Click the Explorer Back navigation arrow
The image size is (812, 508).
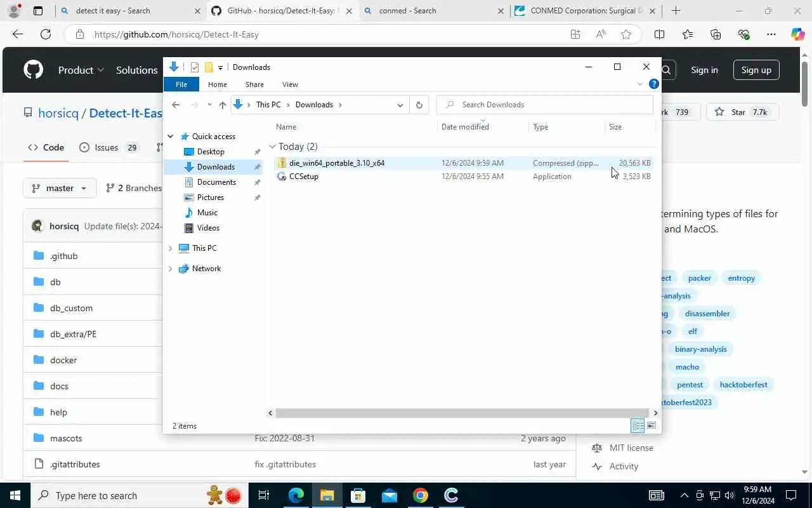[x=176, y=105]
